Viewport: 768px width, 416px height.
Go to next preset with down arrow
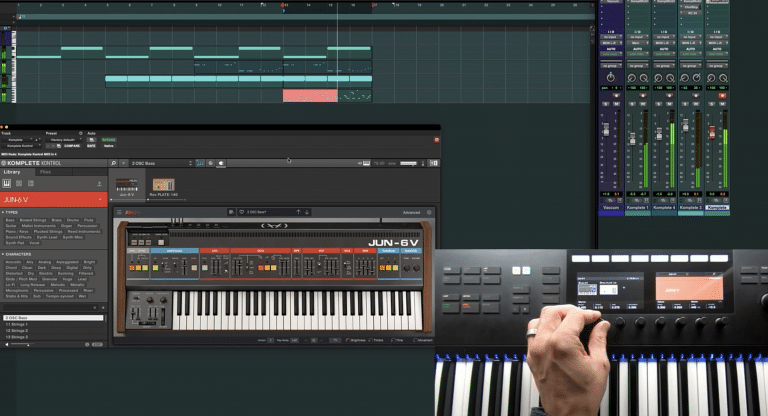(x=307, y=212)
